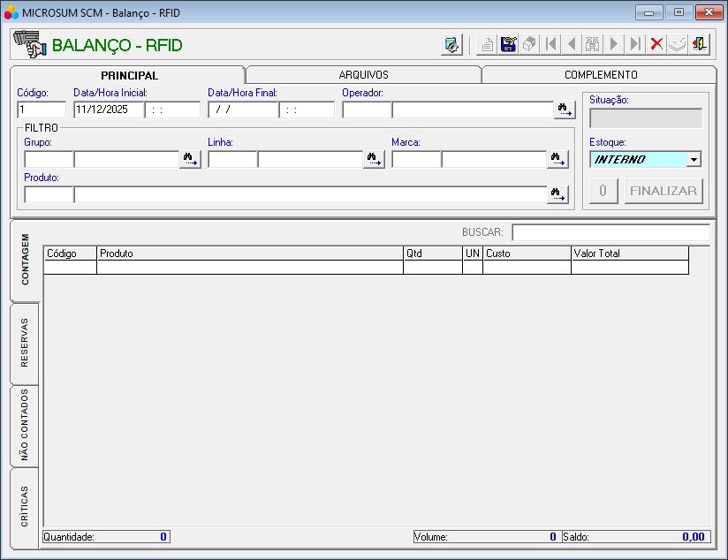Open the Marca lookup binoculars button
The height and width of the screenshot is (560, 728).
point(557,159)
